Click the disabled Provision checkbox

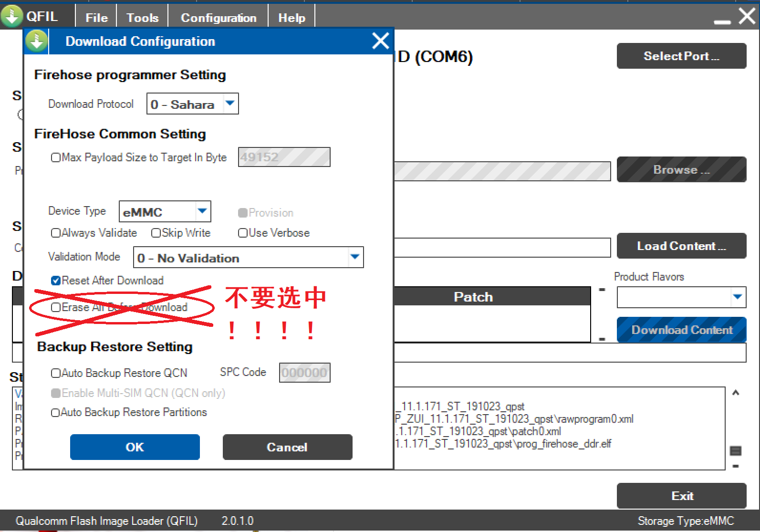[x=243, y=213]
